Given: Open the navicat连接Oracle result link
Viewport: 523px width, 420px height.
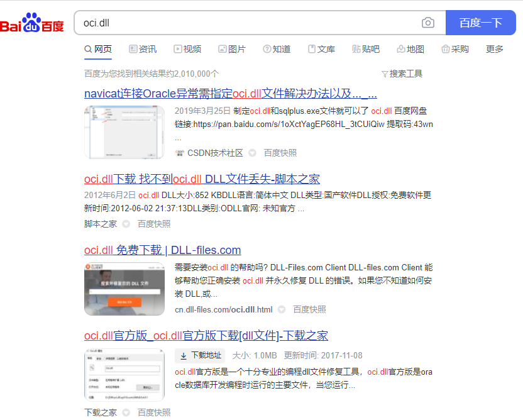Looking at the screenshot, I should coord(230,94).
